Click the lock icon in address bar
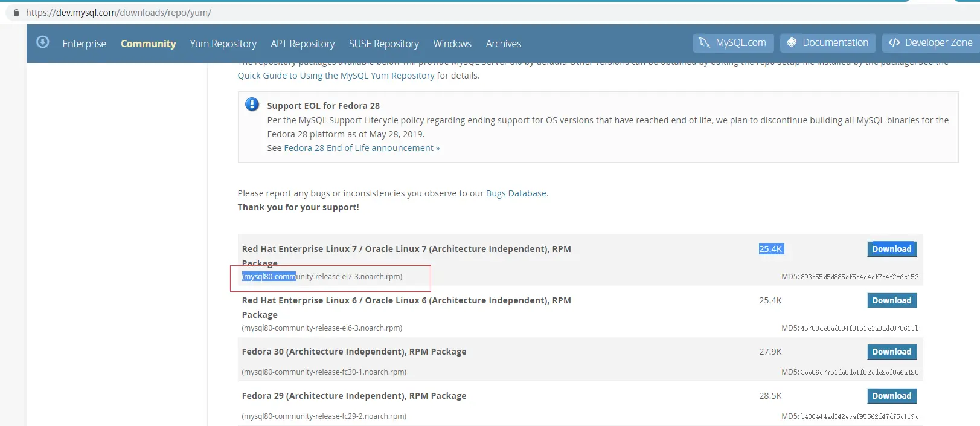 point(16,12)
